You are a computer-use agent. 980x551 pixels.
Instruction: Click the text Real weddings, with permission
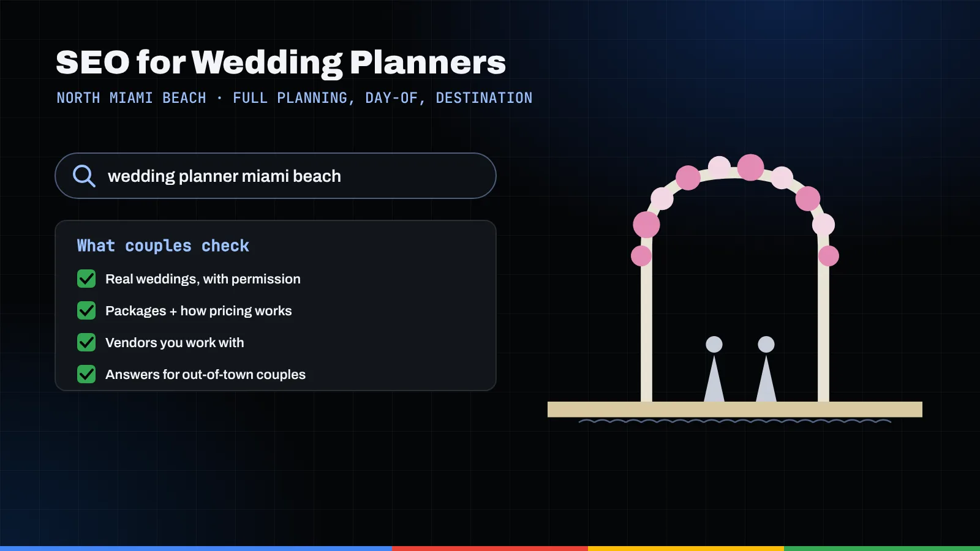click(x=203, y=279)
